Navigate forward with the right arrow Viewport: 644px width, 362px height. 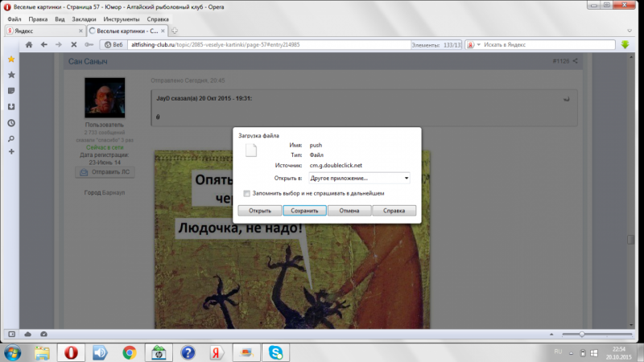tap(59, 45)
